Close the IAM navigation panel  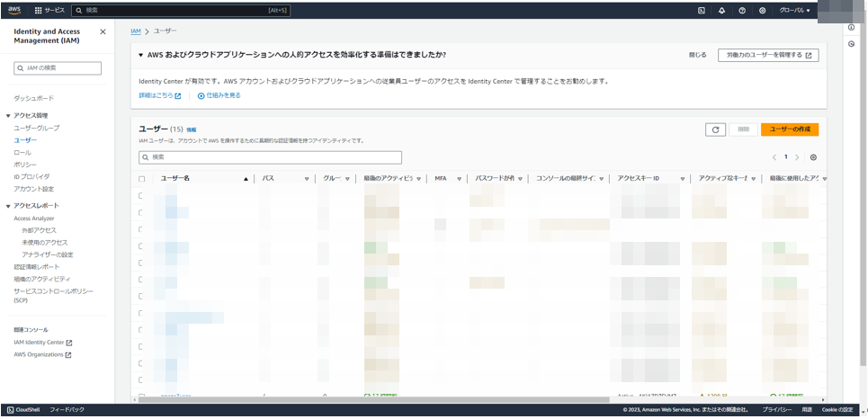point(103,32)
